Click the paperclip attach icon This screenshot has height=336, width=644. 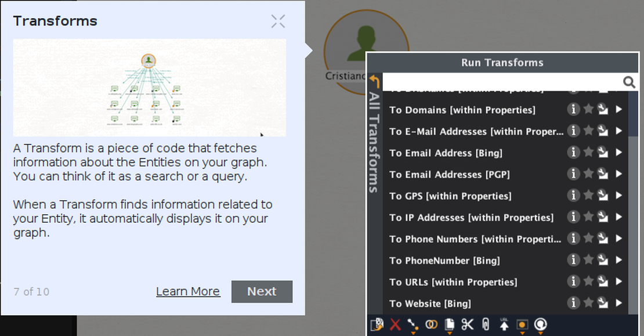(486, 324)
